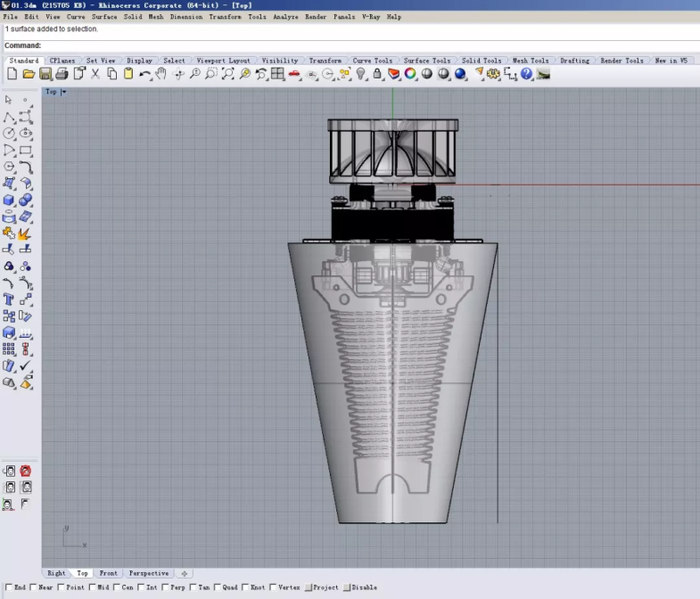
Task: Switch to the Curve Tools toolbar tab
Action: [x=372, y=61]
